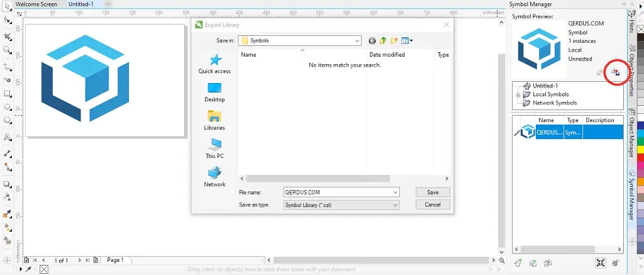Open the Save in folder dropdown
The height and width of the screenshot is (275, 644).
pyautogui.click(x=357, y=41)
